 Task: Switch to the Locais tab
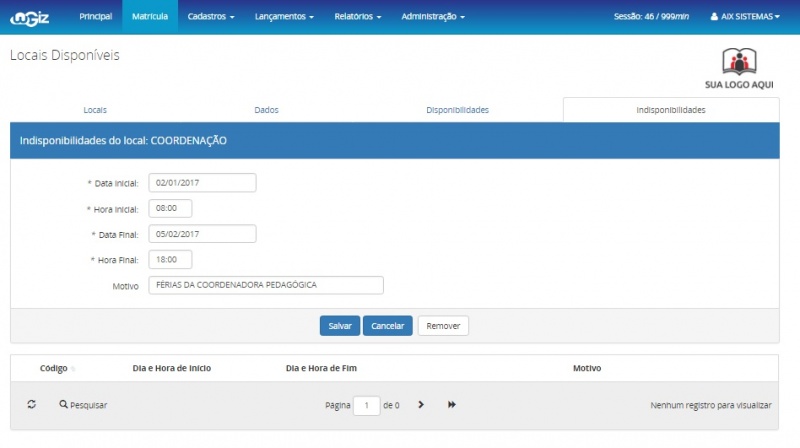pos(95,110)
